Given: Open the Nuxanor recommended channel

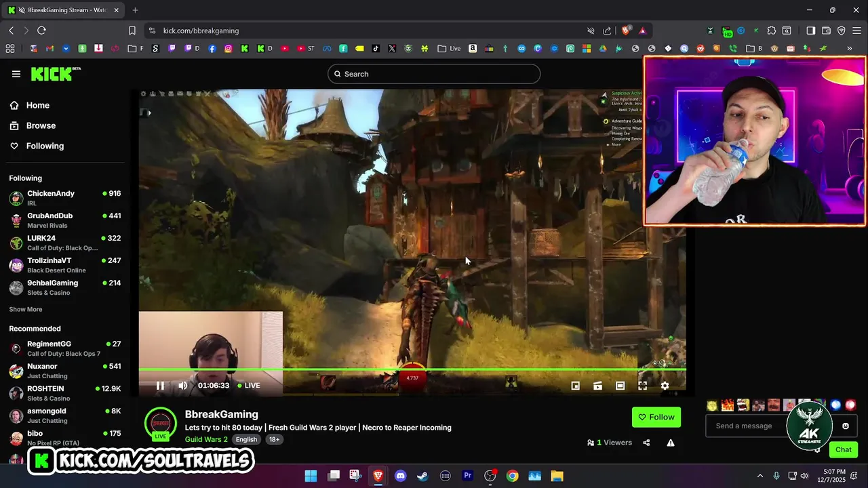Looking at the screenshot, I should 65,370.
